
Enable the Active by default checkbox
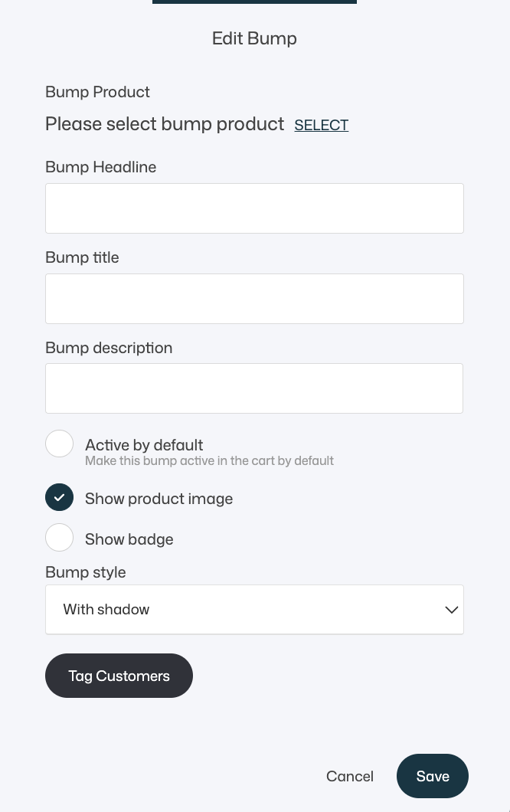pyautogui.click(x=60, y=444)
